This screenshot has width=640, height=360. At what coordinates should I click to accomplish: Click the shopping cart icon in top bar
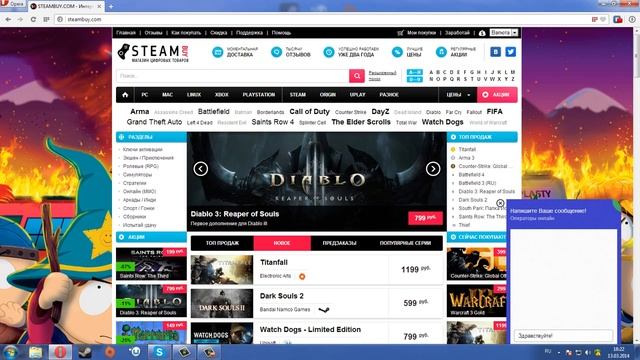(x=400, y=33)
